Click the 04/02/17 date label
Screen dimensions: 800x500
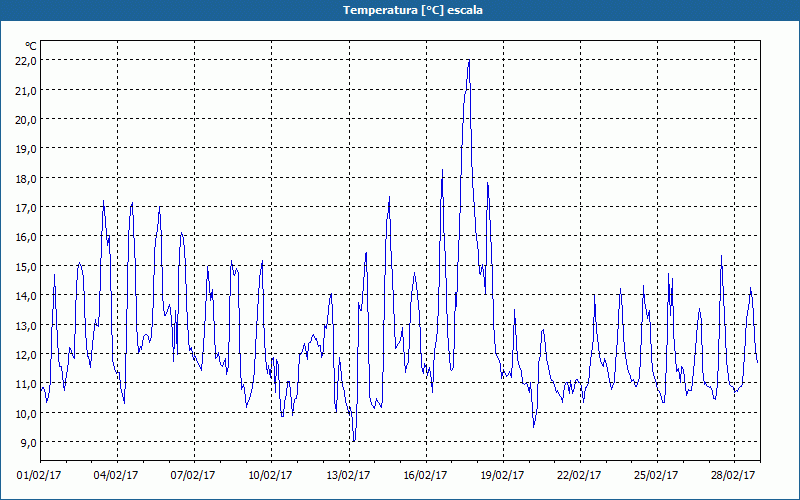pos(116,475)
